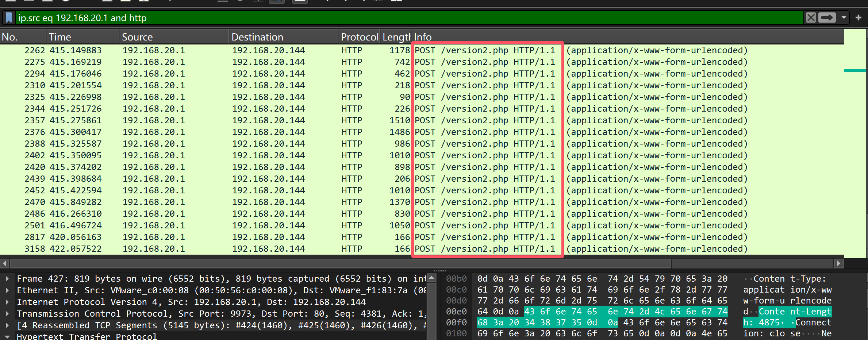Expand Internet Protocol Version 4 section
Viewport: 868px width, 340px height.
click(7, 302)
